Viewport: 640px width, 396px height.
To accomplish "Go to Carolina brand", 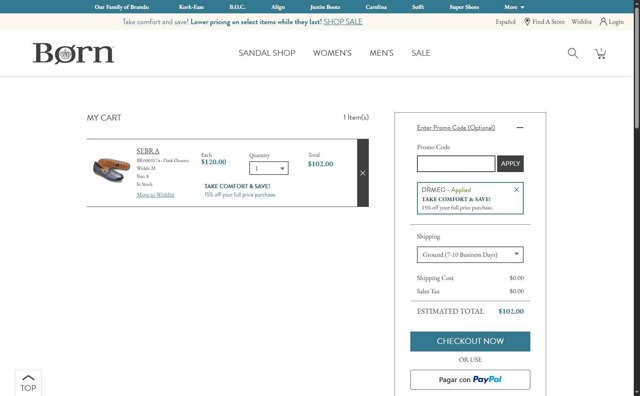I will (x=376, y=7).
